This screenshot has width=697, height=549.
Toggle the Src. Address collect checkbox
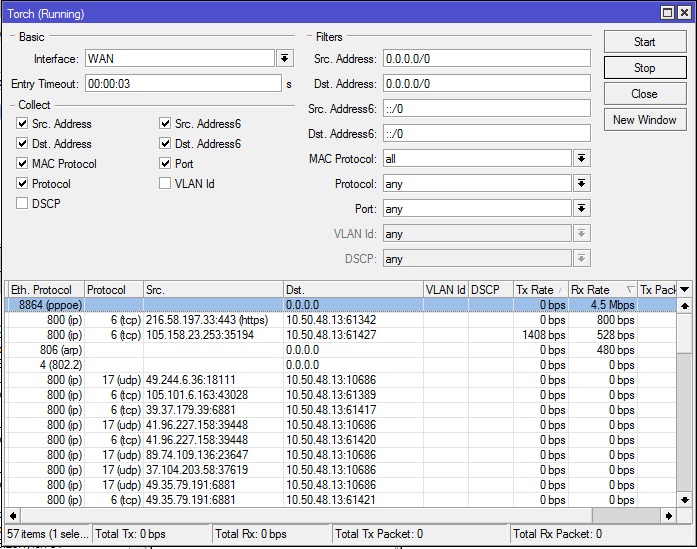[22, 124]
